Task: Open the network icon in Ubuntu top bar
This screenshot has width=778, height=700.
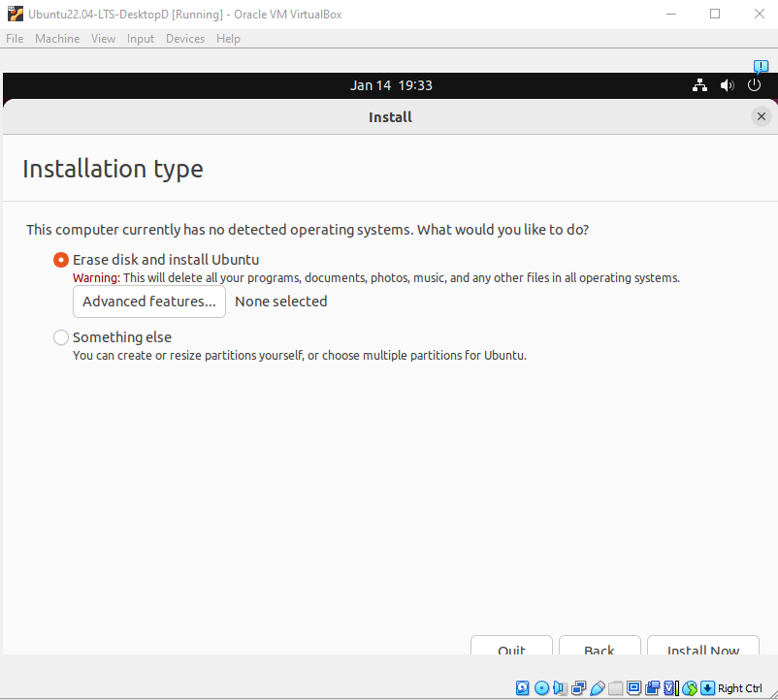Action: (699, 85)
